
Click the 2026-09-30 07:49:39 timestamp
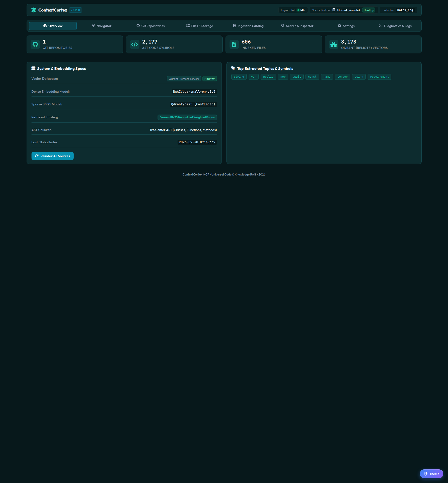(x=197, y=142)
